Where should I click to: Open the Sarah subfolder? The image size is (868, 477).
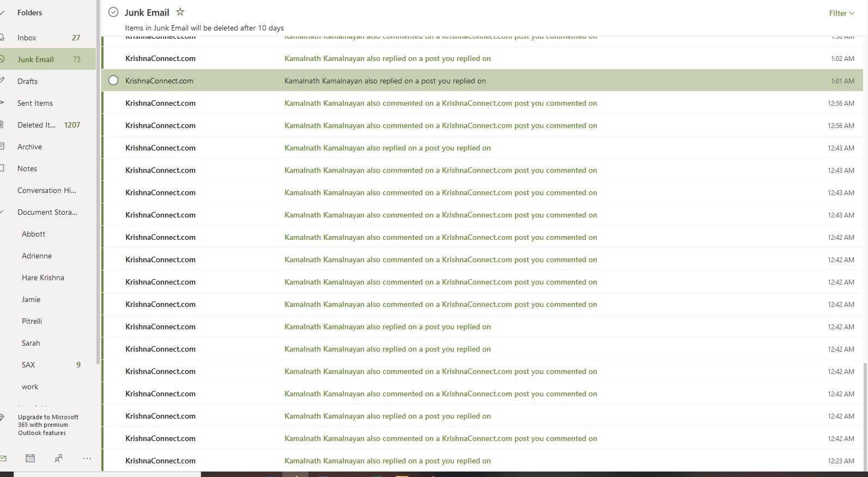point(48,343)
